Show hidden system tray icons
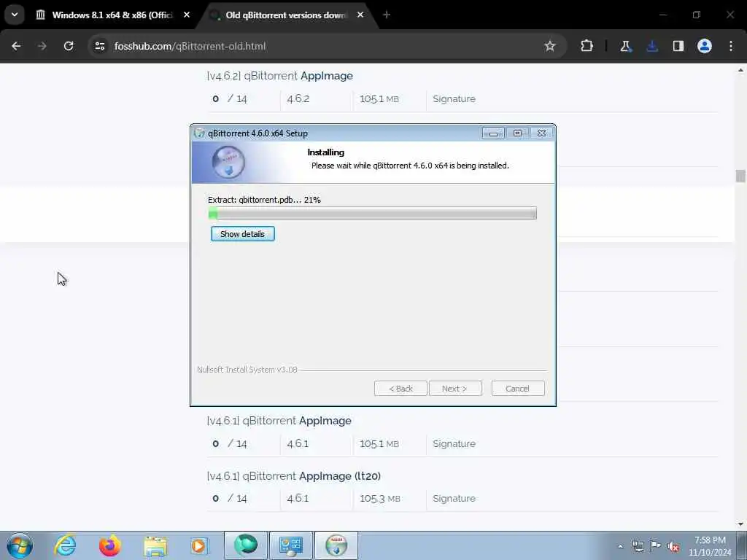This screenshot has height=560, width=747. 620,546
